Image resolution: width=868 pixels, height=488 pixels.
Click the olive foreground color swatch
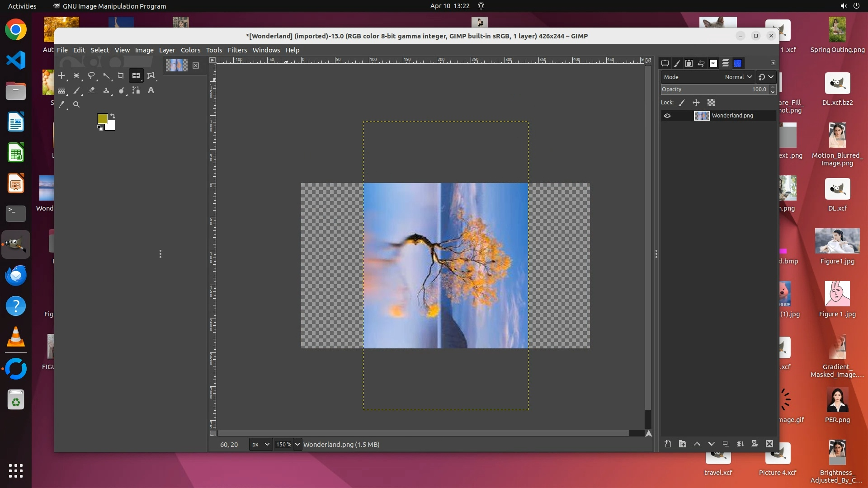[x=102, y=118]
